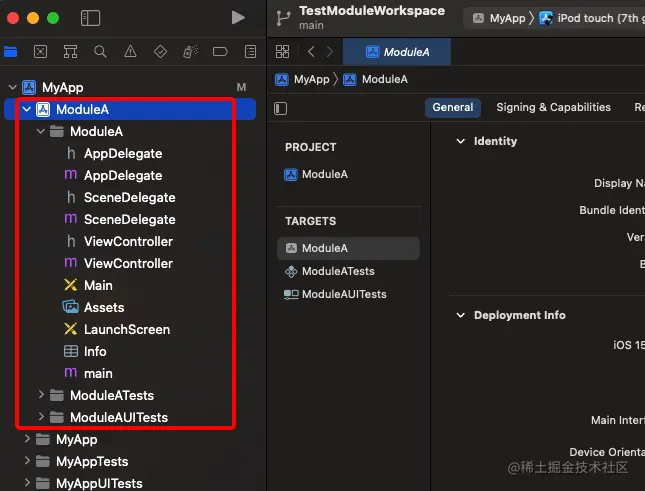Click the source control branch icon

coord(283,18)
